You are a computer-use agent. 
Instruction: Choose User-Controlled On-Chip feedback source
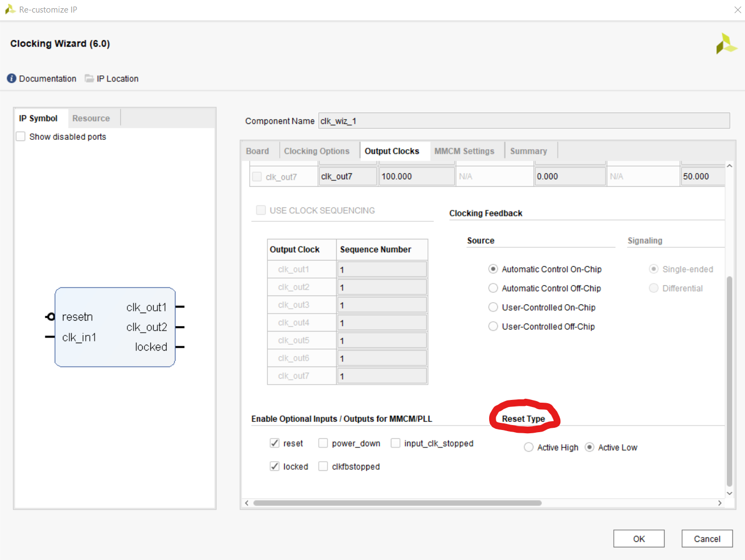click(492, 307)
